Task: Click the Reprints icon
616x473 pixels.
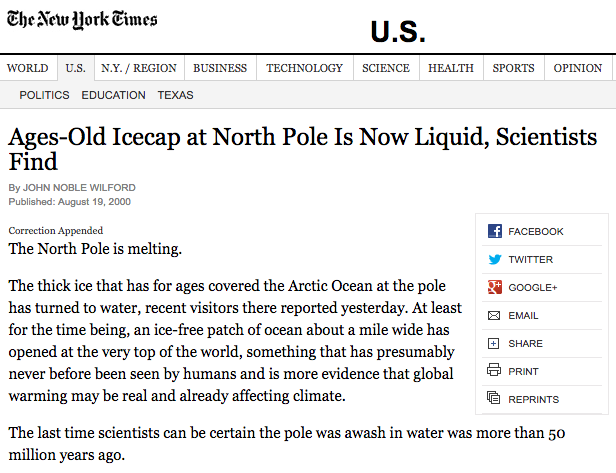Action: point(493,398)
